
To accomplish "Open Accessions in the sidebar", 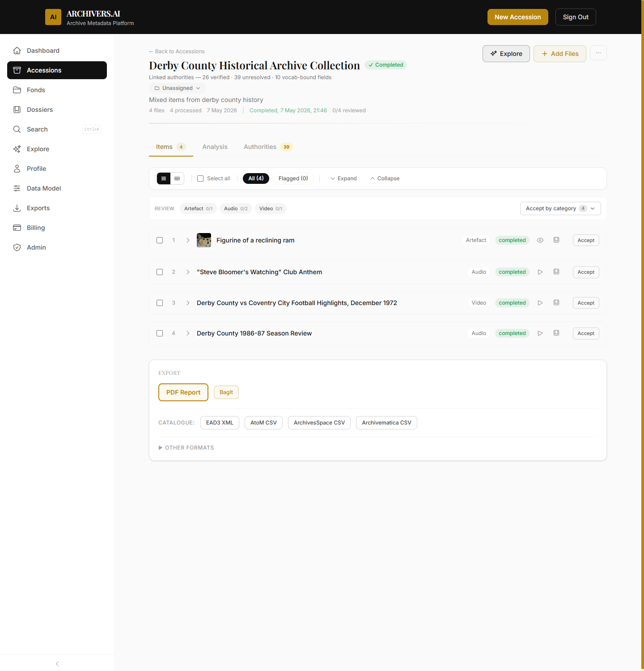I will 57,70.
